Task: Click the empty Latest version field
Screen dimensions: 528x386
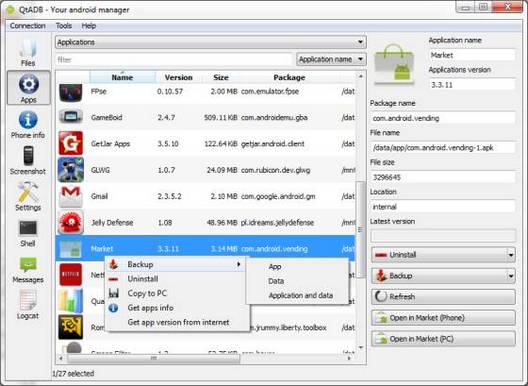Action: (443, 236)
